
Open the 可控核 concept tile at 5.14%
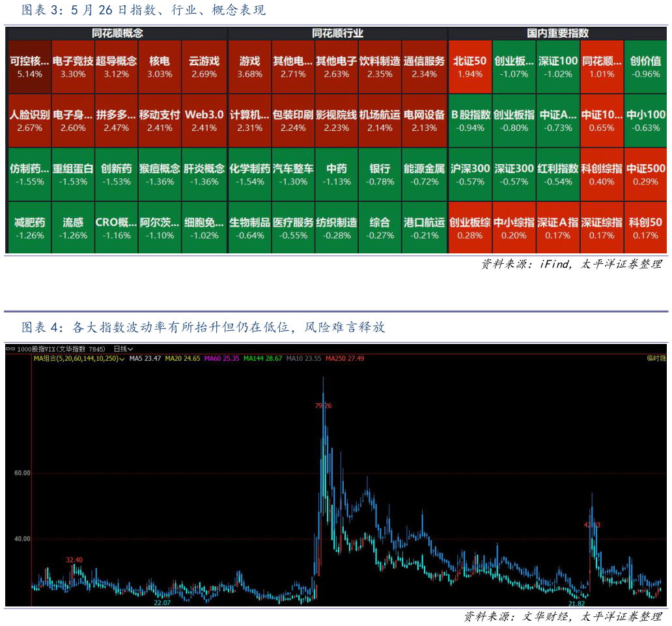(x=29, y=66)
